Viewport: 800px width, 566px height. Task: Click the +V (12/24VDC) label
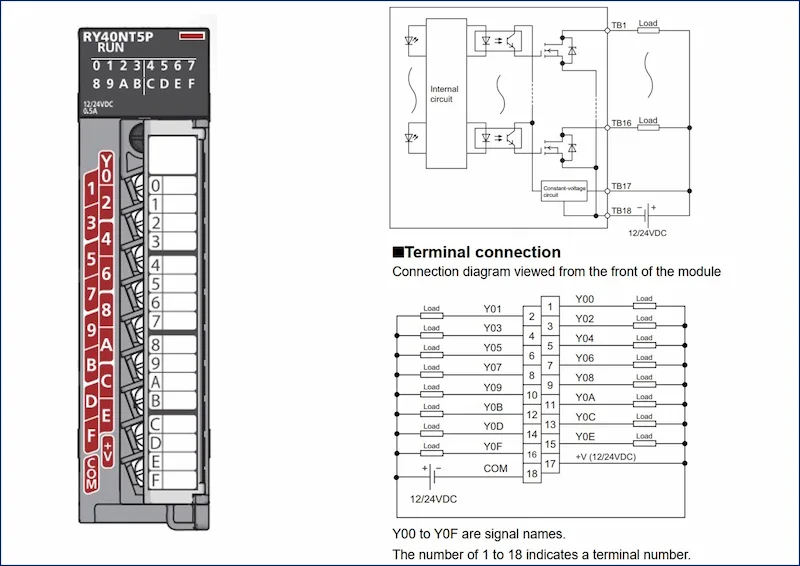point(606,457)
